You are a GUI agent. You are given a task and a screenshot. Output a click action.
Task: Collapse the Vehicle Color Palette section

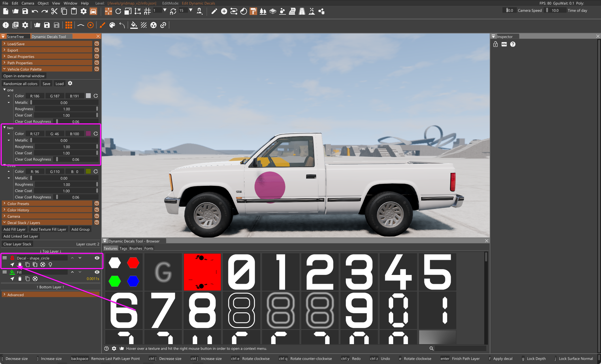(x=24, y=69)
